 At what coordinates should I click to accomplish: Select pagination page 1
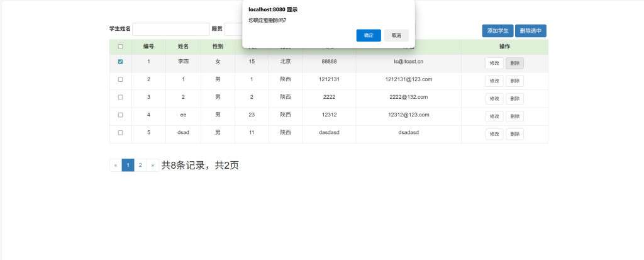coord(128,166)
